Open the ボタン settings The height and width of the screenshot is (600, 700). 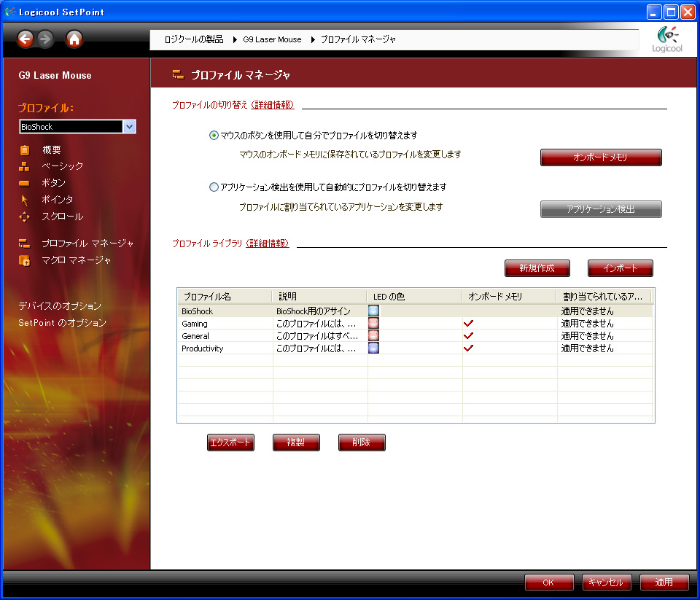tap(53, 182)
